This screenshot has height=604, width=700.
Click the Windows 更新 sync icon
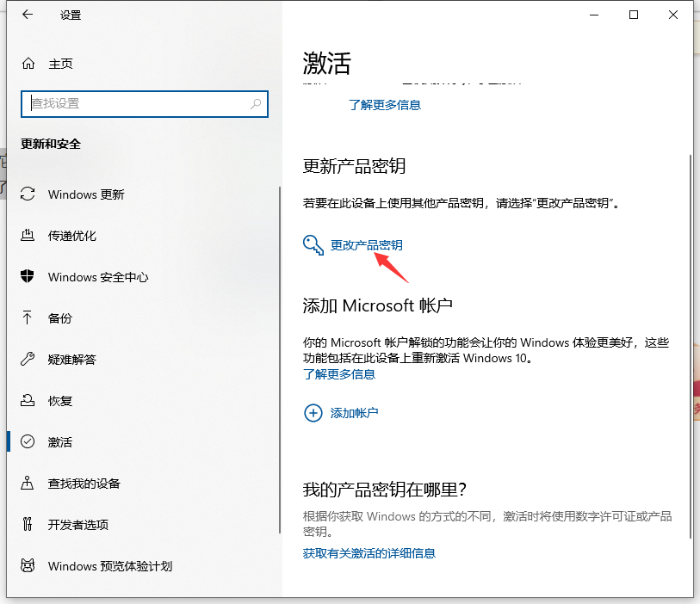28,194
